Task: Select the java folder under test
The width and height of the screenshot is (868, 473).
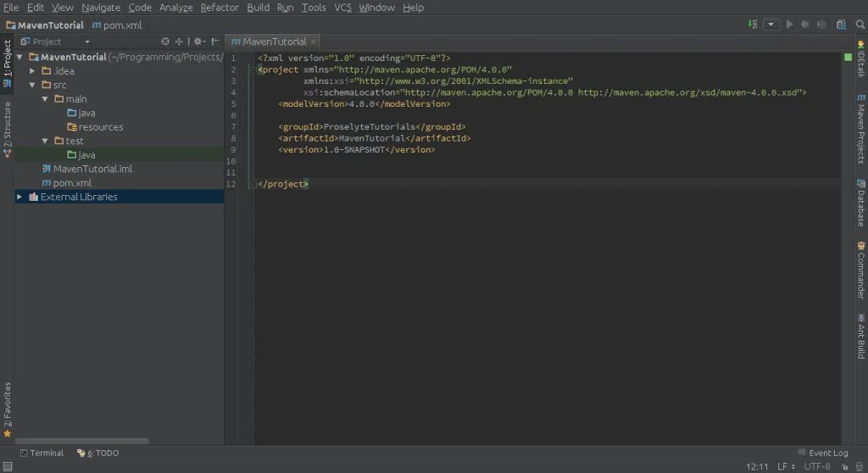Action: click(81, 155)
